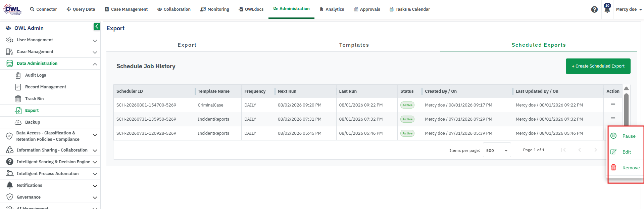Click the Intelligent Process Automation icon
Image resolution: width=644 pixels, height=209 pixels.
(10, 173)
